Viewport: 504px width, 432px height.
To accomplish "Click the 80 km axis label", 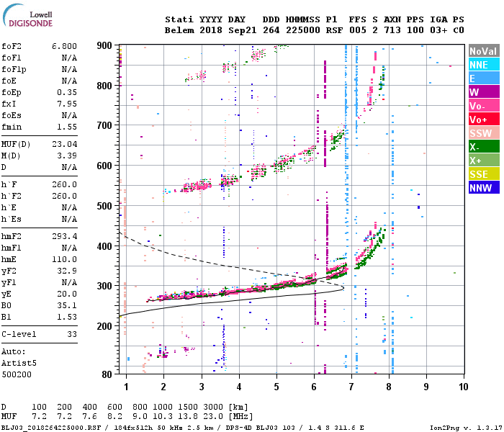I will coord(107,374).
